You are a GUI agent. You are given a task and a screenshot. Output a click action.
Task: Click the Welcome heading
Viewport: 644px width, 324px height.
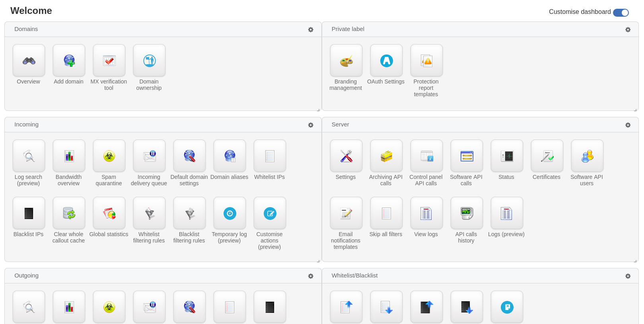tap(31, 11)
